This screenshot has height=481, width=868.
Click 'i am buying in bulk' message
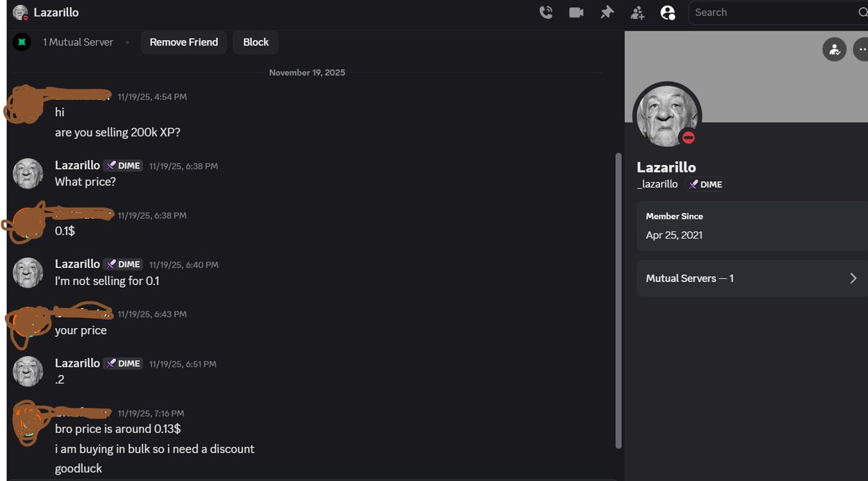154,449
